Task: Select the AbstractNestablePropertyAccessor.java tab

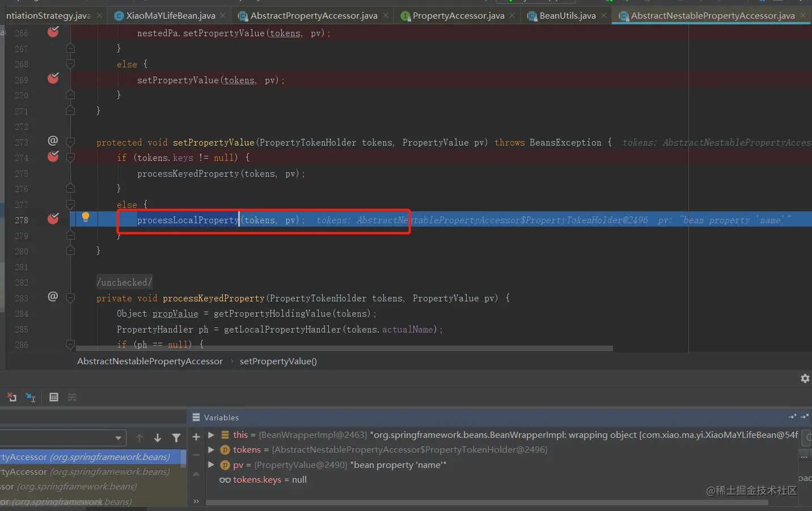Action: 712,16
